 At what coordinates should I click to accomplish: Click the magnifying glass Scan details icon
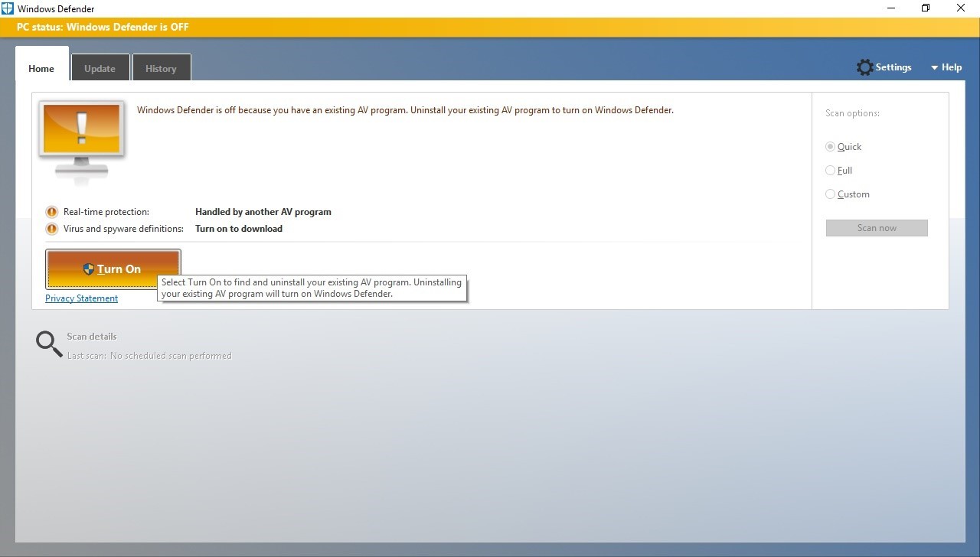[49, 344]
